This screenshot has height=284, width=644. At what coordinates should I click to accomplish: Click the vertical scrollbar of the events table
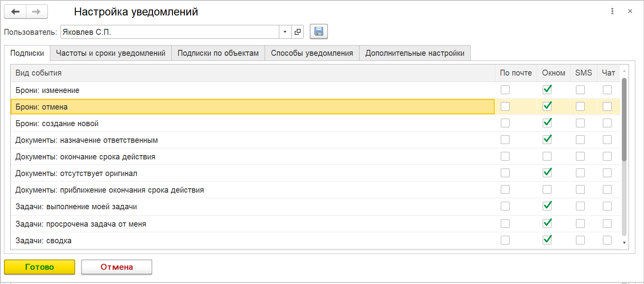624,119
